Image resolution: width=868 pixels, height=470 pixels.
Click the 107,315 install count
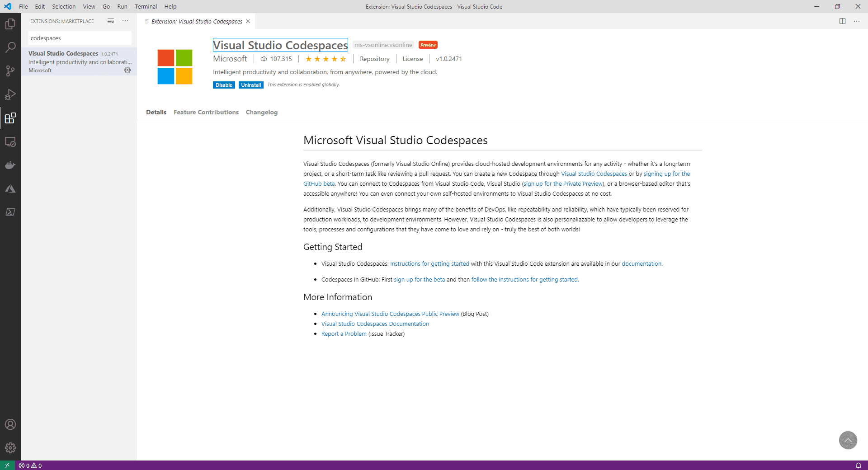(x=276, y=59)
